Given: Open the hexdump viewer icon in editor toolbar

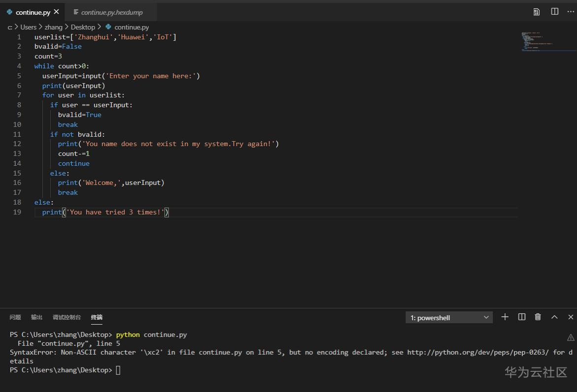Looking at the screenshot, I should point(537,12).
